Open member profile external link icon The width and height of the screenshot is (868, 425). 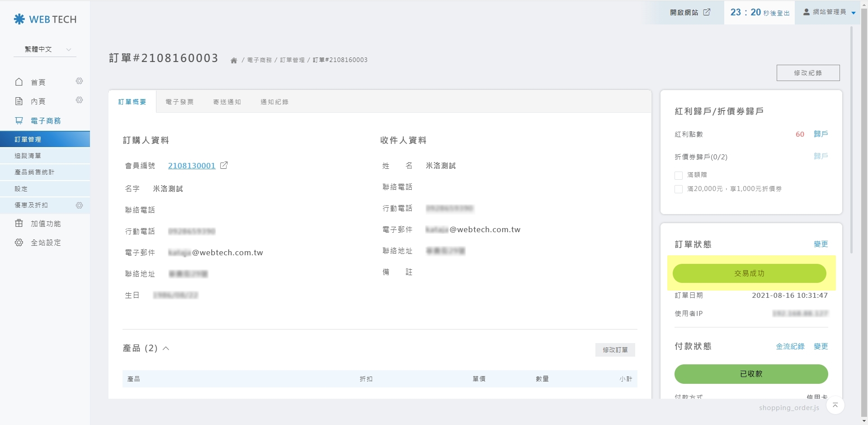(224, 166)
